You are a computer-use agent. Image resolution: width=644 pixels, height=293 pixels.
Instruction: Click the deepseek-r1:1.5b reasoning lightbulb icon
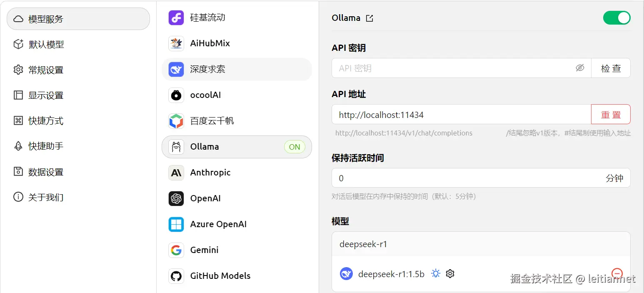click(x=436, y=274)
